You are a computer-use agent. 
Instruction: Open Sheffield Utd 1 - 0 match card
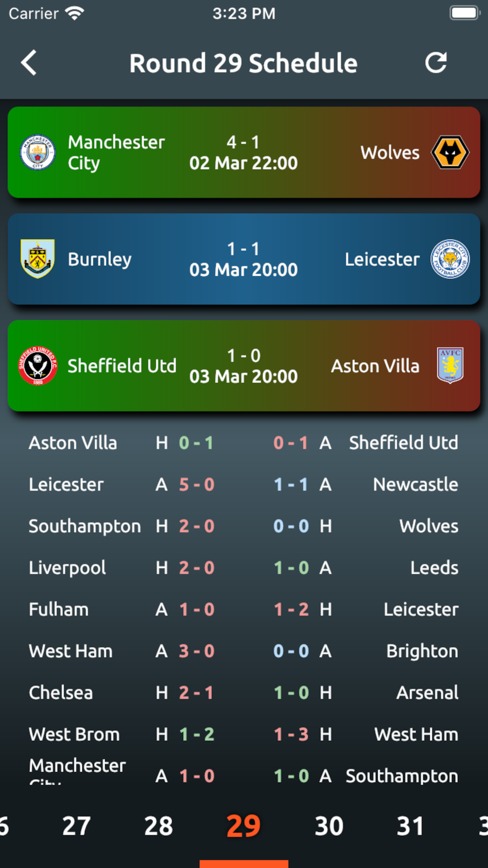click(x=244, y=366)
